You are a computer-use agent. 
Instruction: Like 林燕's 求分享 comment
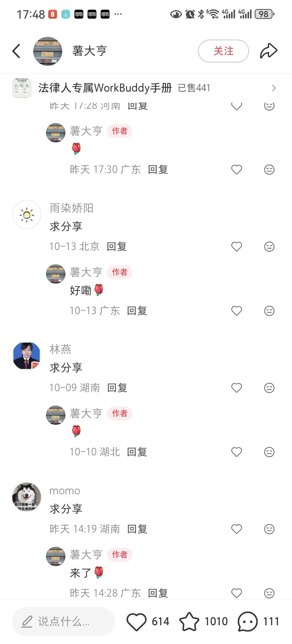237,388
